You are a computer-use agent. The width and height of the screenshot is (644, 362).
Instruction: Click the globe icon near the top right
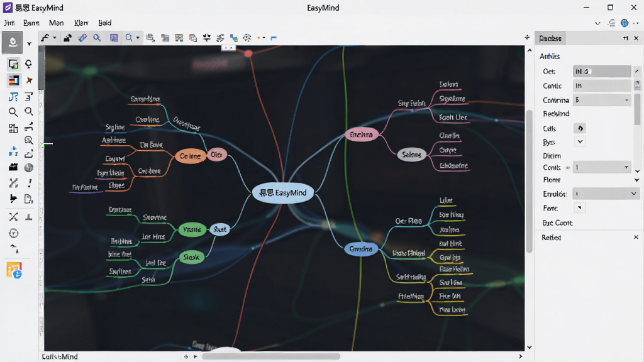625,23
